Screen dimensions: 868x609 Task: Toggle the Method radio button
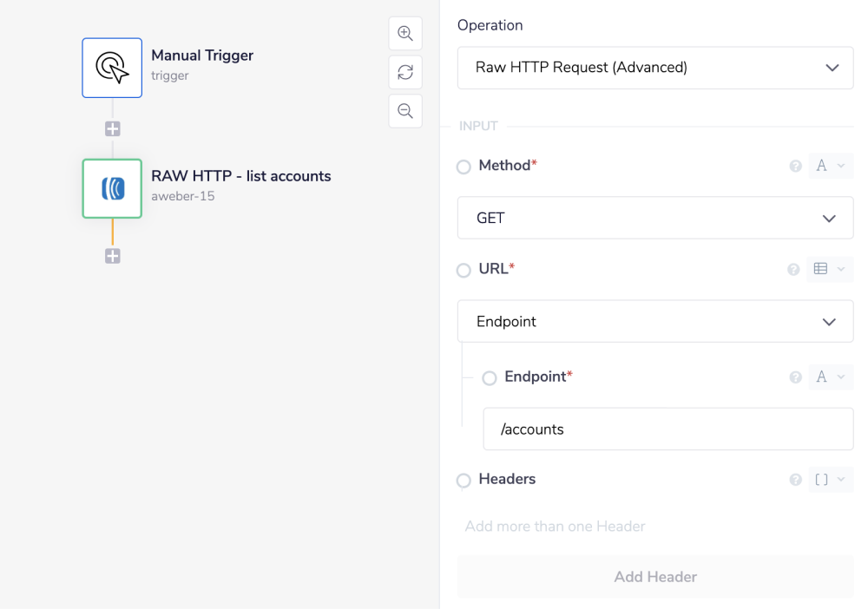(464, 167)
